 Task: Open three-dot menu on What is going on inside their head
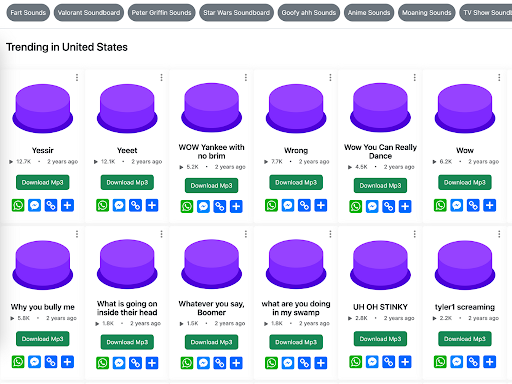[x=161, y=234]
